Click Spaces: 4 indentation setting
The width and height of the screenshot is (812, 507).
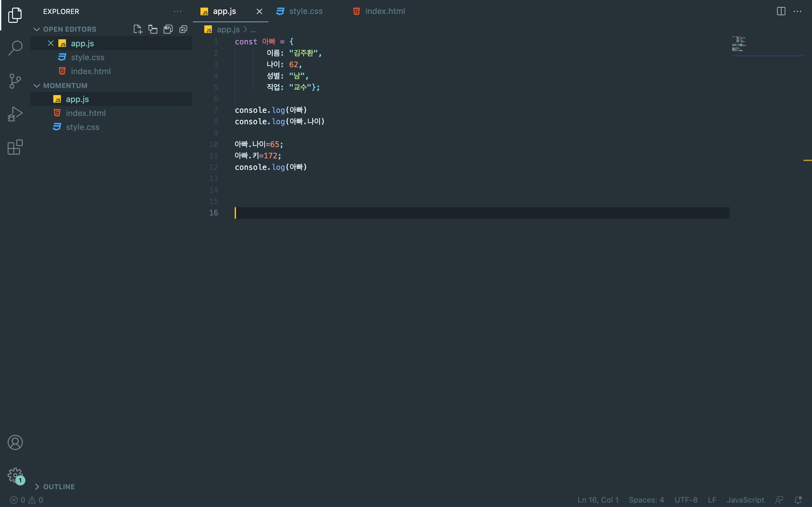click(646, 500)
